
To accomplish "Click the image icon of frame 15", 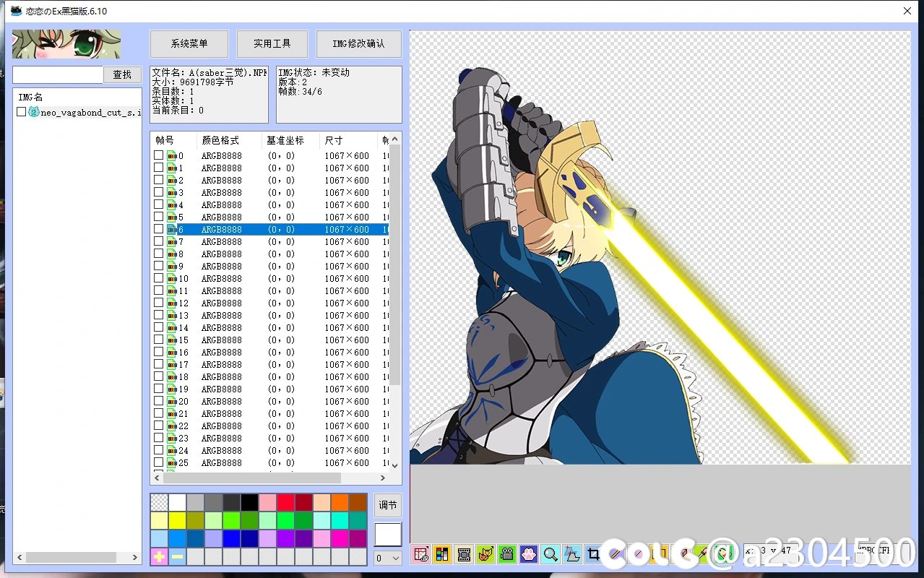I will (172, 340).
